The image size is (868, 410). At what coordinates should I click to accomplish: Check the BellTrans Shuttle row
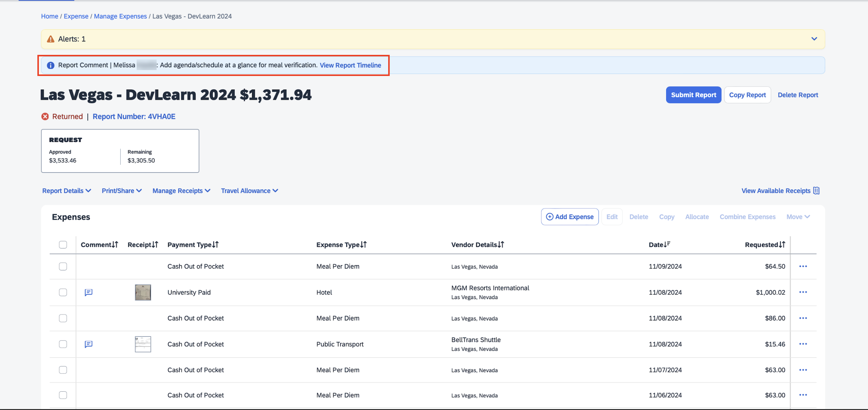(63, 344)
